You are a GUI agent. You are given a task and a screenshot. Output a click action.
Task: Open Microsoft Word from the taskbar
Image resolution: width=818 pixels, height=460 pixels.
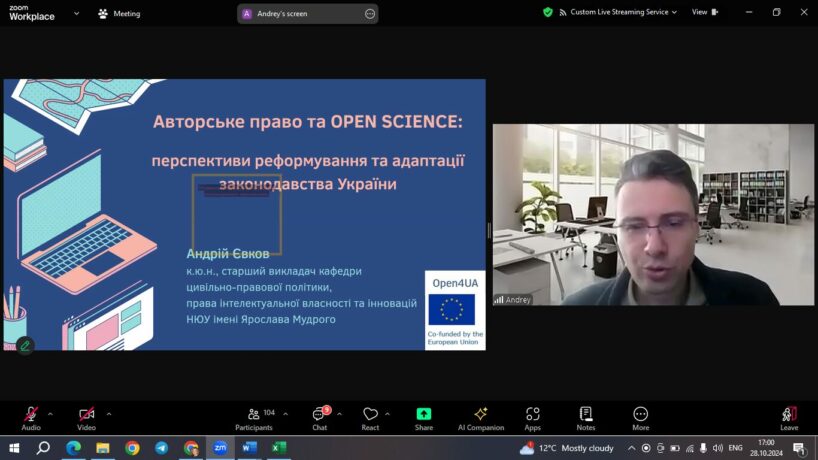[249, 448]
